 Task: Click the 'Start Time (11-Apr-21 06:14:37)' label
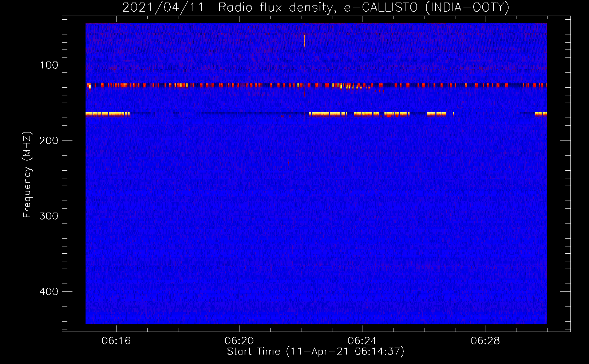pyautogui.click(x=316, y=352)
